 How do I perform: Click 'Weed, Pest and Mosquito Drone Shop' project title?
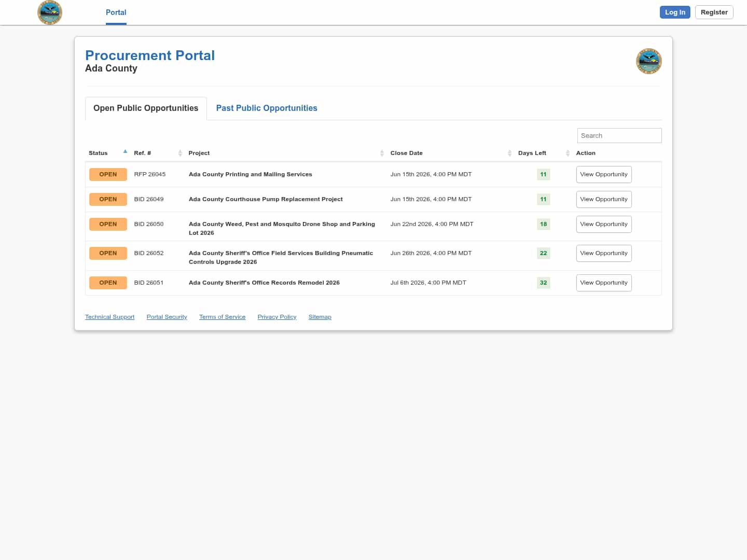click(x=282, y=228)
